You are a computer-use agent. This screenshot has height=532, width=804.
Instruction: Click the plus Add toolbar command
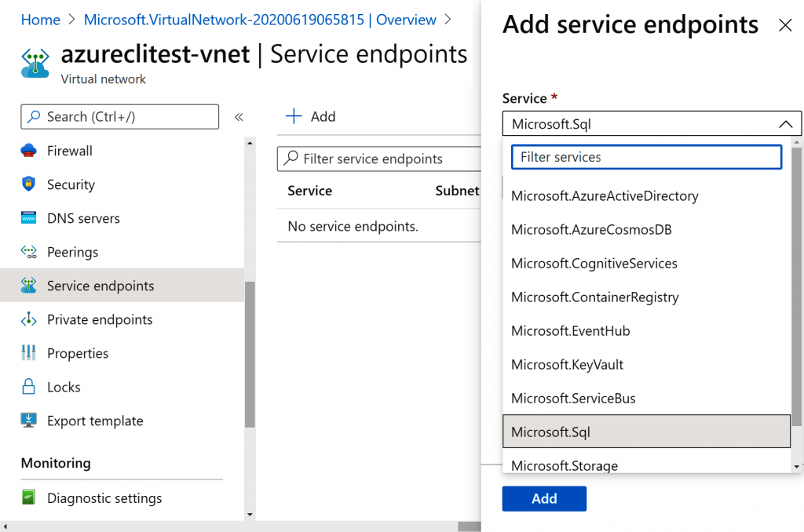[311, 116]
